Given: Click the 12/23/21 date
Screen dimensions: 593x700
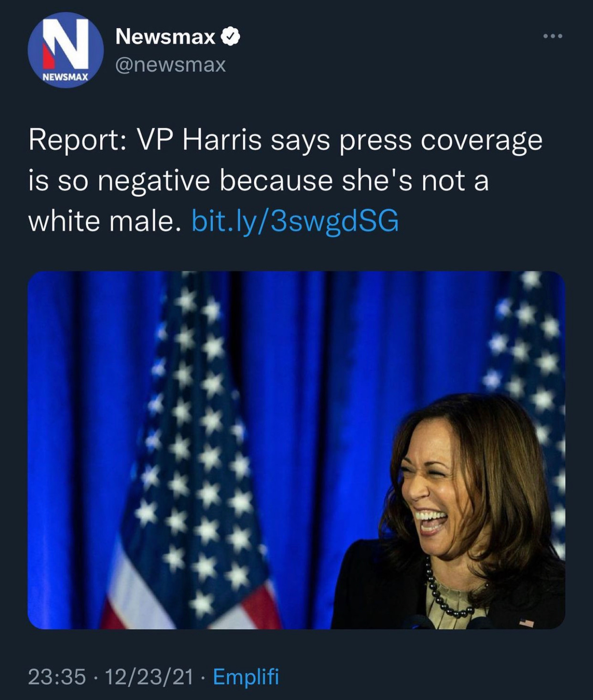Looking at the screenshot, I should (149, 677).
